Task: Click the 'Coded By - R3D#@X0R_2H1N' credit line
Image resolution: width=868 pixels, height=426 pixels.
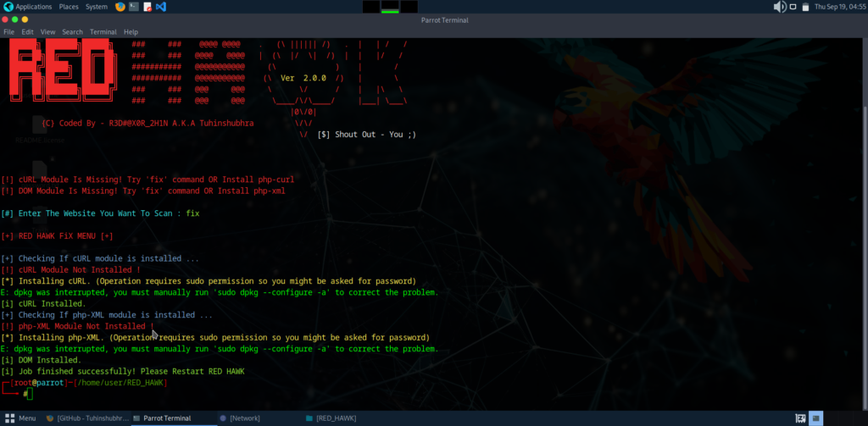Action: pos(147,123)
